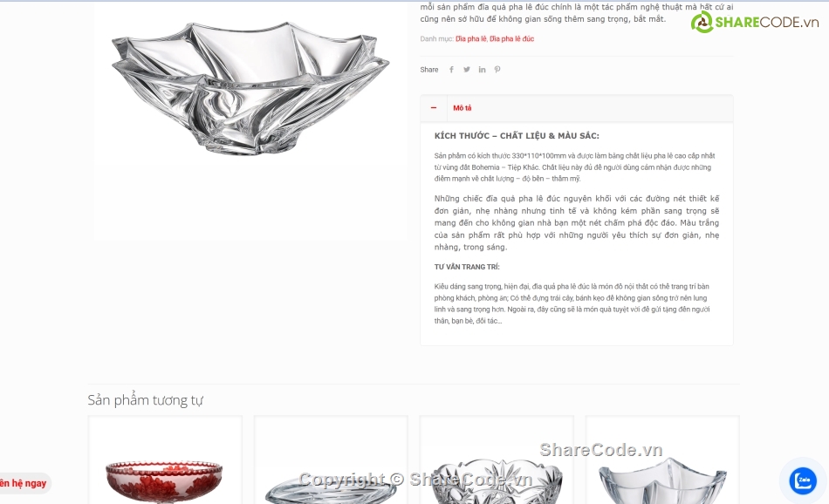
Task: Click the Sản phẩm tương tự heading
Action: [146, 400]
